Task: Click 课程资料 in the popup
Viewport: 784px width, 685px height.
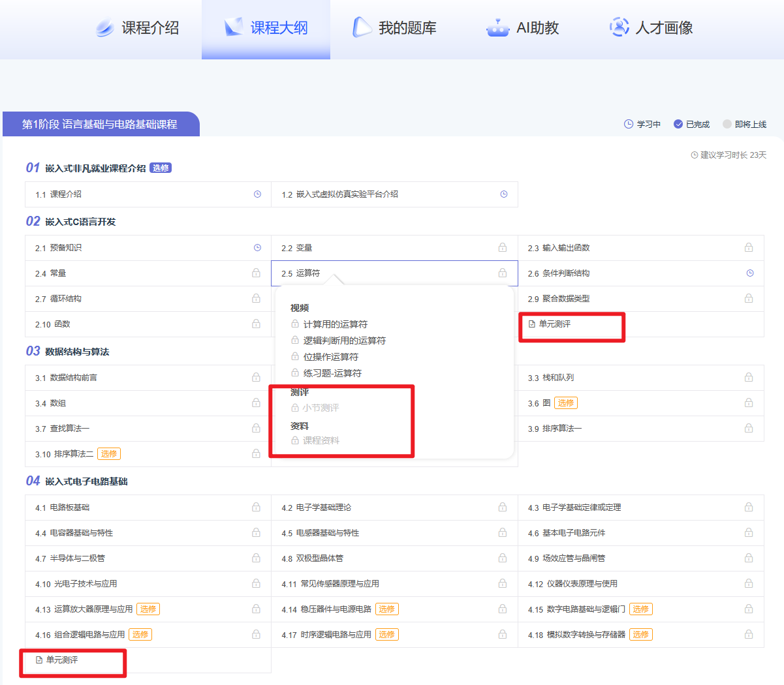Action: pyautogui.click(x=321, y=440)
